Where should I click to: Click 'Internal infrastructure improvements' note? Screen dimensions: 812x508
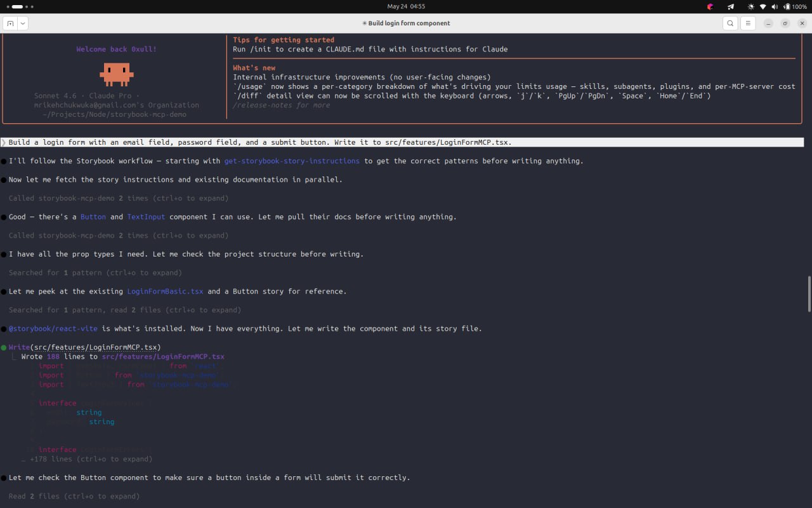pyautogui.click(x=362, y=77)
